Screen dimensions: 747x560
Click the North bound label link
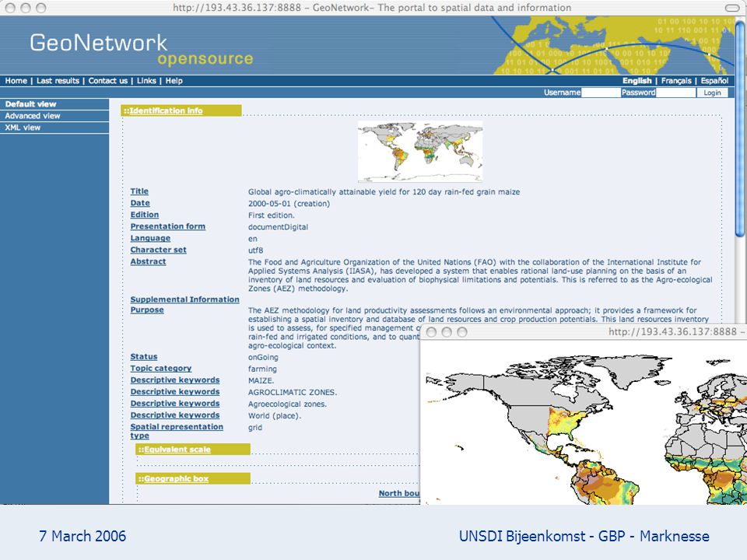(399, 494)
